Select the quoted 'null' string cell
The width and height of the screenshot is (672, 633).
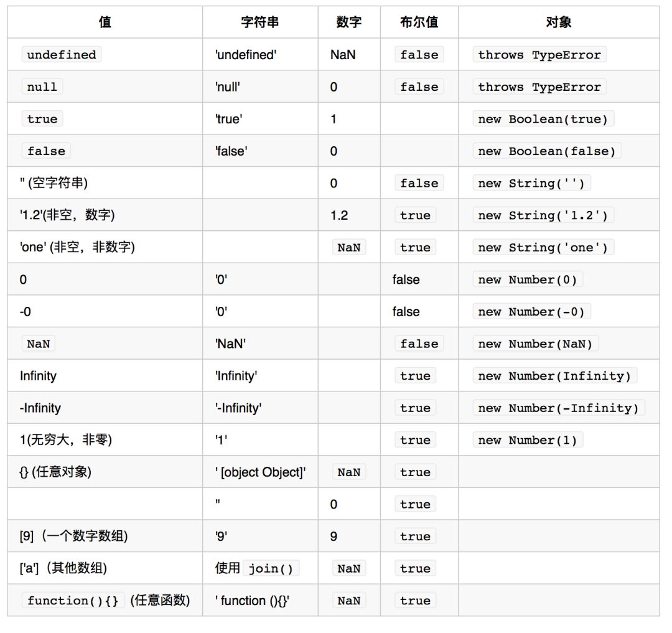[228, 87]
